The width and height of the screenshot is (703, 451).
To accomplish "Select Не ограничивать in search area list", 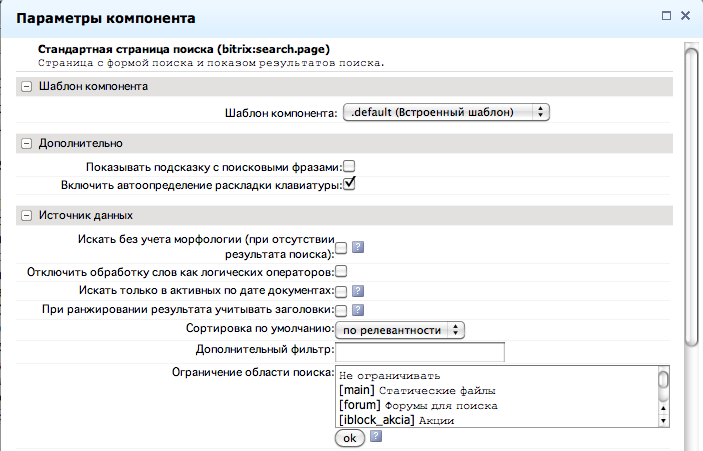I will [x=383, y=375].
